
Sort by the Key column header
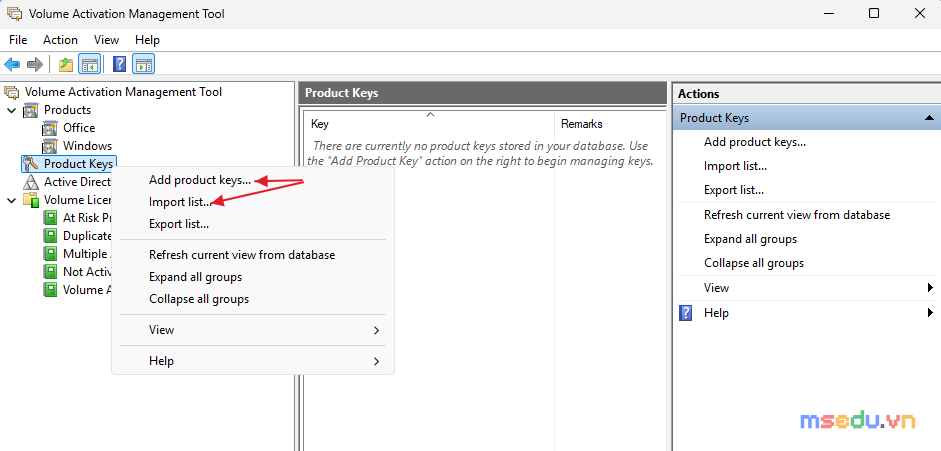[430, 124]
